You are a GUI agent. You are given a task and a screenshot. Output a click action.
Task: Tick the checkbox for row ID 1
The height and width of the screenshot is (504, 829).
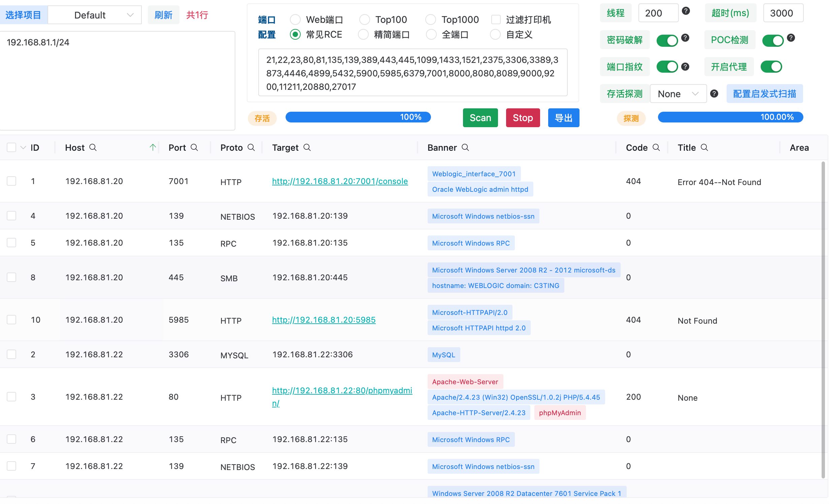(x=11, y=181)
